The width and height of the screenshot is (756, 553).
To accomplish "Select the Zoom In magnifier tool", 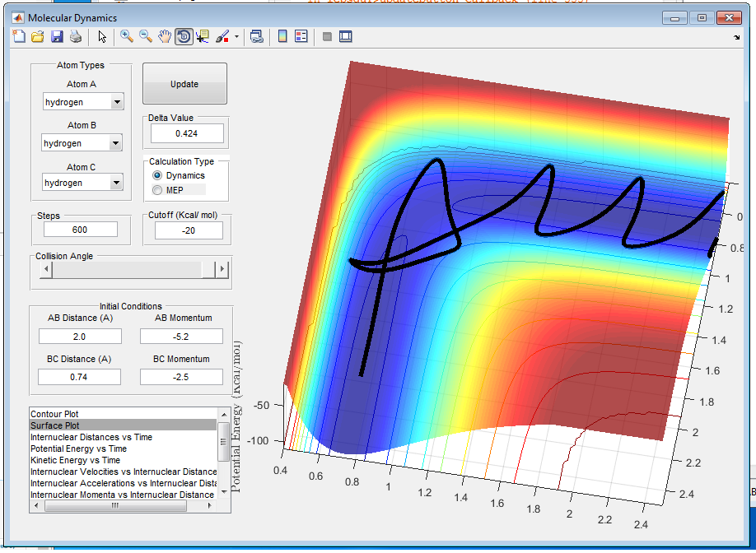I will click(126, 36).
